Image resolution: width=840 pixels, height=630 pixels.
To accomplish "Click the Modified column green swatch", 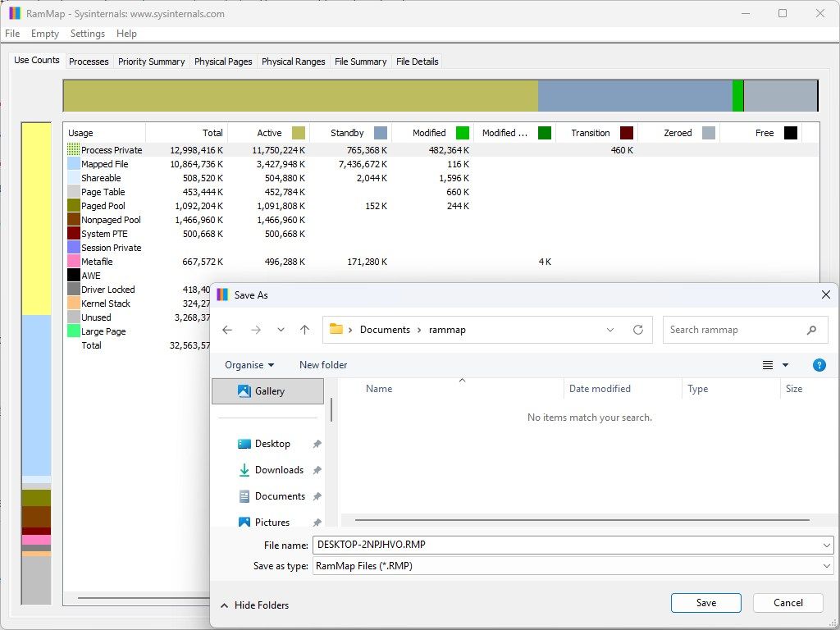I will click(x=463, y=133).
